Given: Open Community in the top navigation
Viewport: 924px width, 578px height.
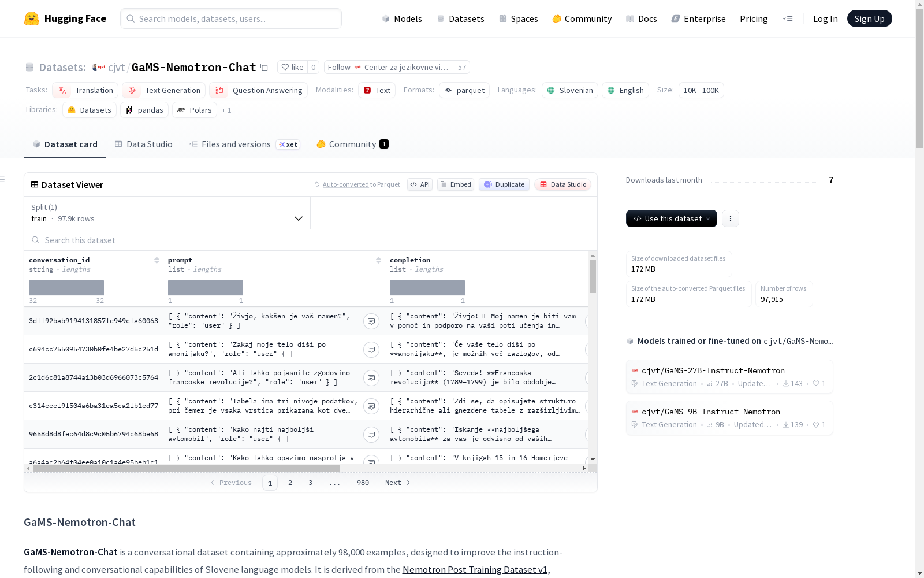Looking at the screenshot, I should point(582,18).
